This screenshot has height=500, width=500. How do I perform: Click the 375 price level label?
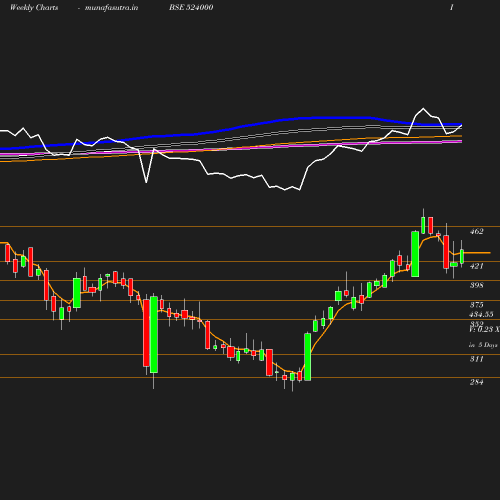(476, 305)
